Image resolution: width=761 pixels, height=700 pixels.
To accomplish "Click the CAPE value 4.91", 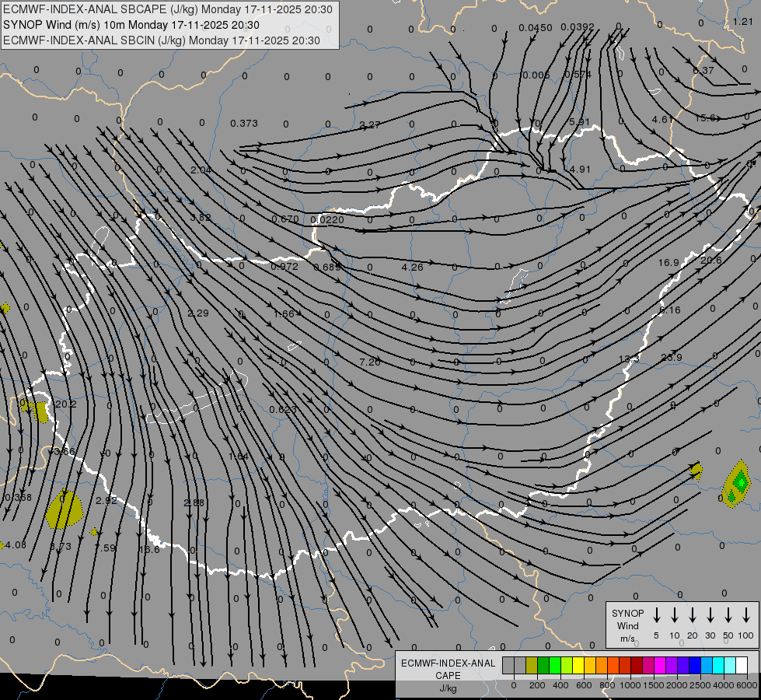I will pyautogui.click(x=579, y=169).
